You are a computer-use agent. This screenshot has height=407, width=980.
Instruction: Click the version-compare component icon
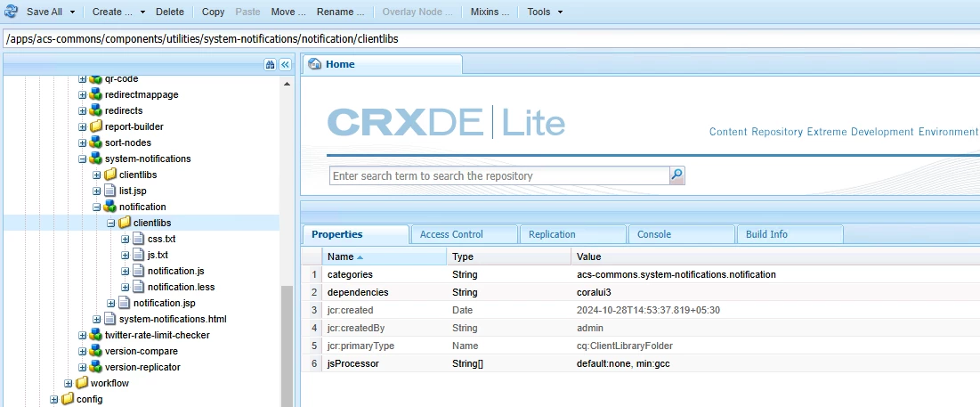95,352
